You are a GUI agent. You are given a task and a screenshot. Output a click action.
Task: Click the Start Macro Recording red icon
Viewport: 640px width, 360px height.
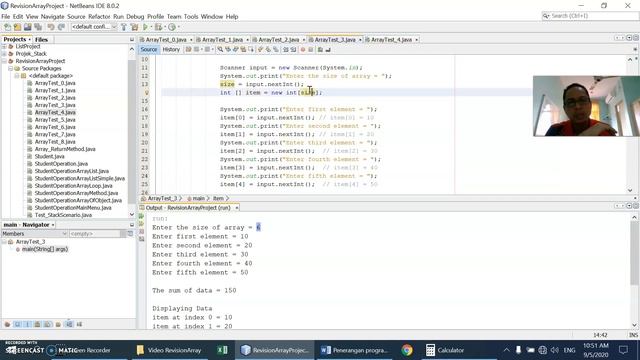[x=303, y=49]
